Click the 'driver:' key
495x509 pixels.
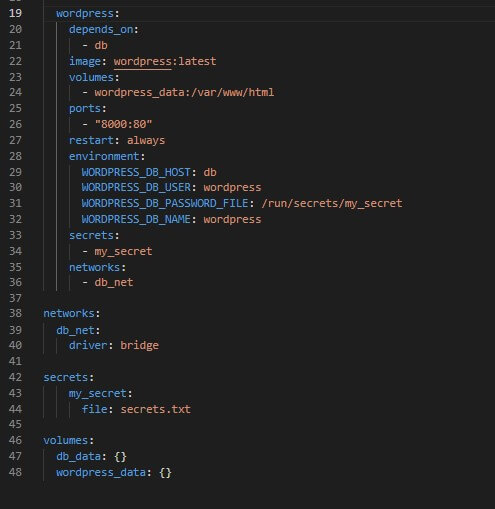(91, 345)
